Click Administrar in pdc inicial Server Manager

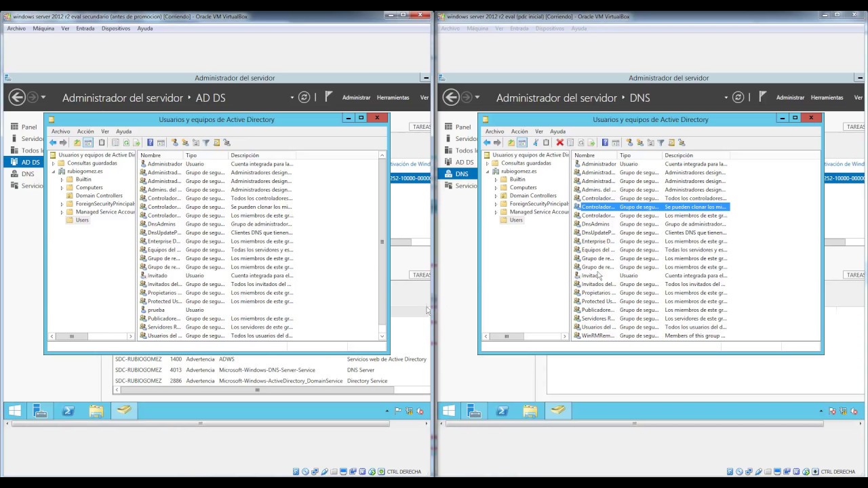pos(790,98)
